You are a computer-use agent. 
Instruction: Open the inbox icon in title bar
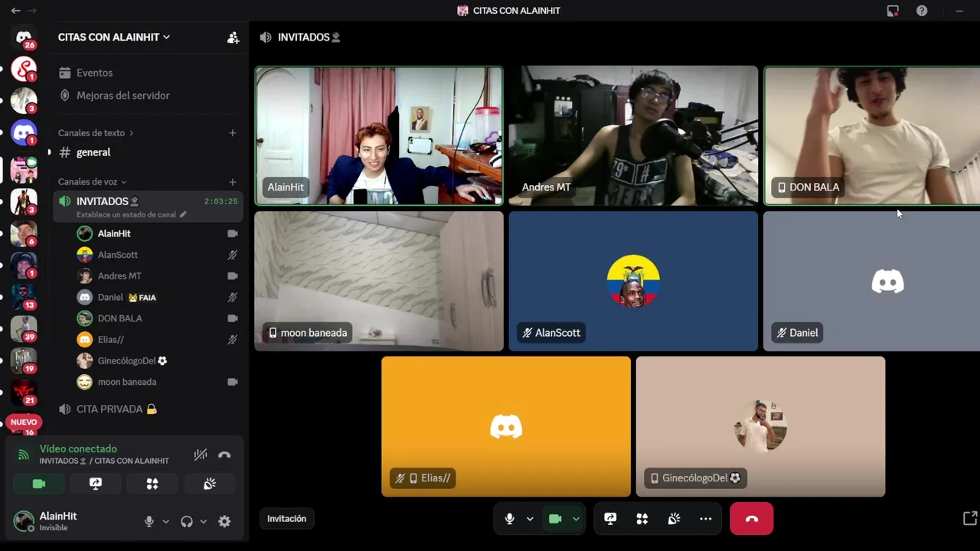tap(893, 11)
